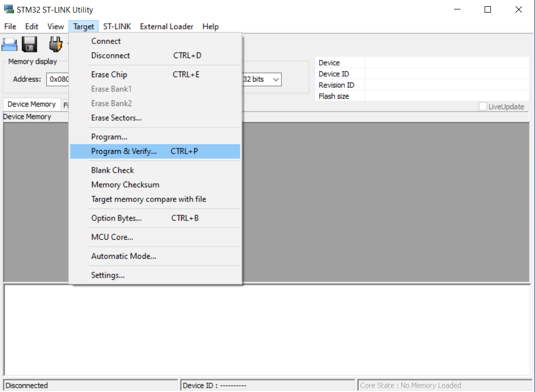Screen dimensions: 535x392
Task: Click the Connect to target plug icon
Action: (56, 45)
